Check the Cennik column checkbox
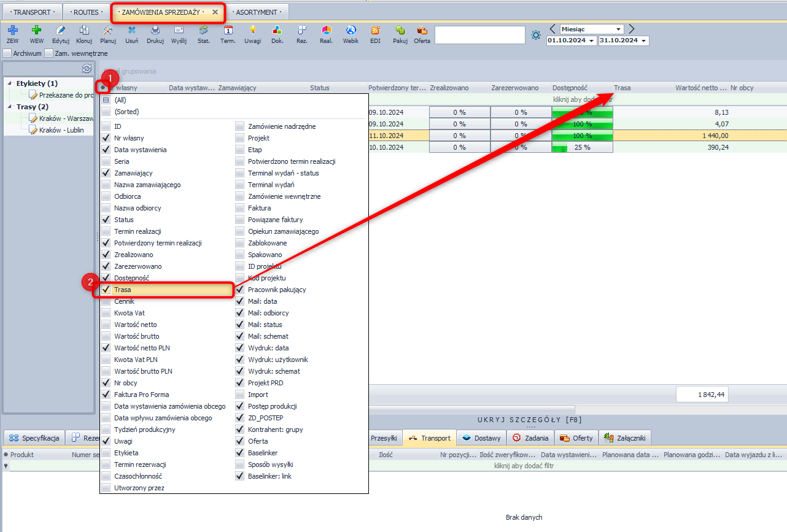 pyautogui.click(x=106, y=301)
